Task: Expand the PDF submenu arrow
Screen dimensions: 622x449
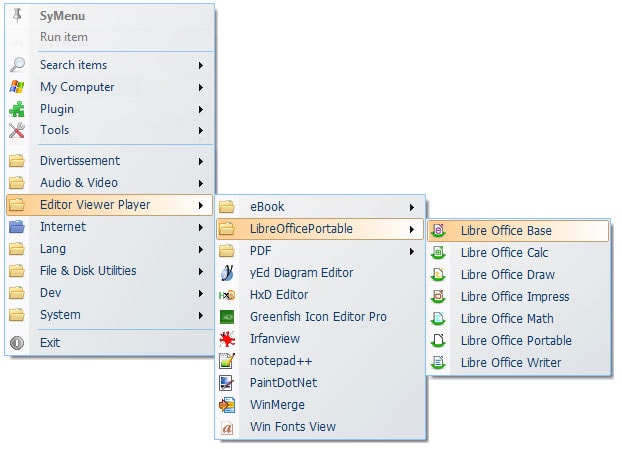Action: [x=412, y=251]
